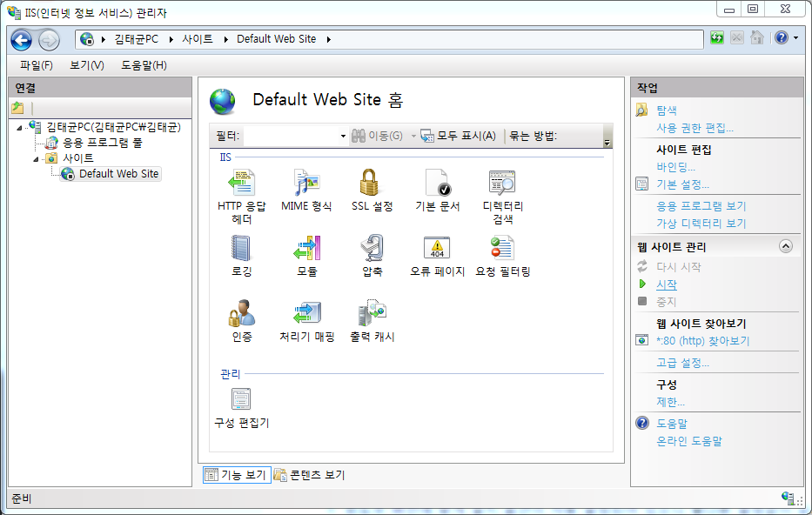Open the 필터 dropdown arrow

(x=343, y=136)
